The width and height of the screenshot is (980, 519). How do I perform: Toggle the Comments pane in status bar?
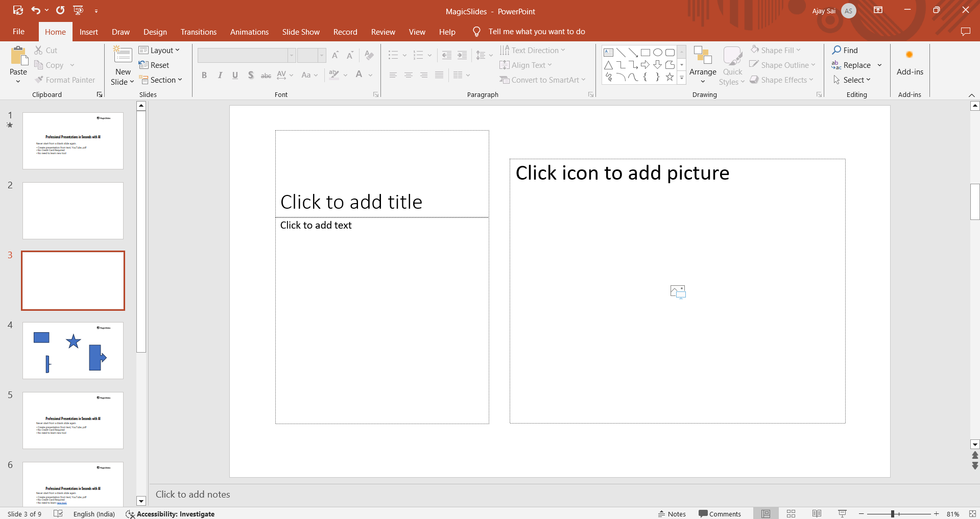(720, 514)
